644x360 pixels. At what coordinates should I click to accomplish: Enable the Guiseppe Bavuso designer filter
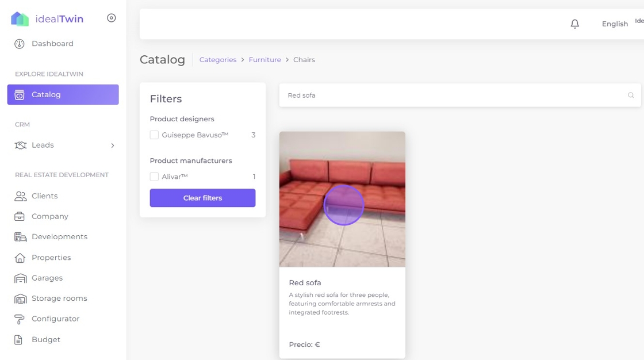click(154, 135)
